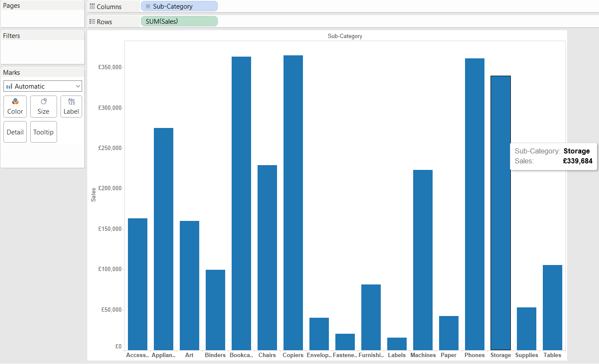Click the £339,684 value in the tooltip
The width and height of the screenshot is (599, 364).
tap(577, 161)
